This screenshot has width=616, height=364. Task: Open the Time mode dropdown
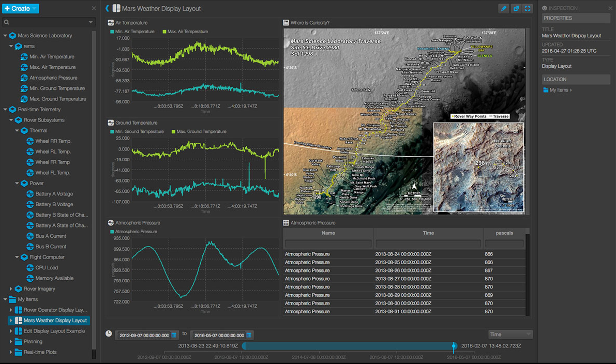click(x=510, y=335)
